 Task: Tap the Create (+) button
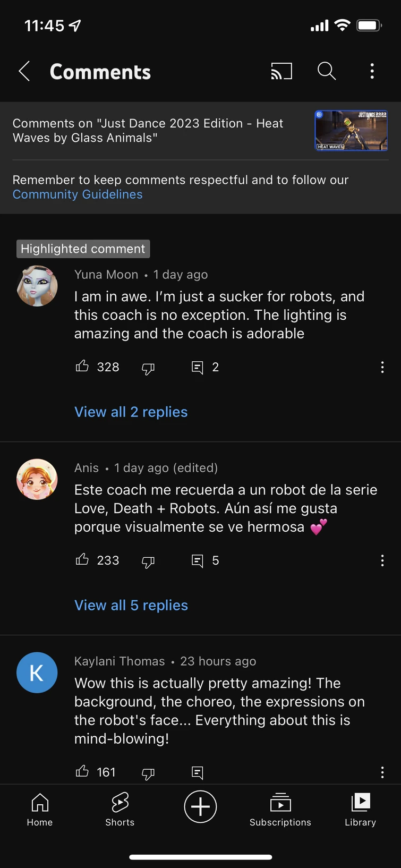pos(200,806)
